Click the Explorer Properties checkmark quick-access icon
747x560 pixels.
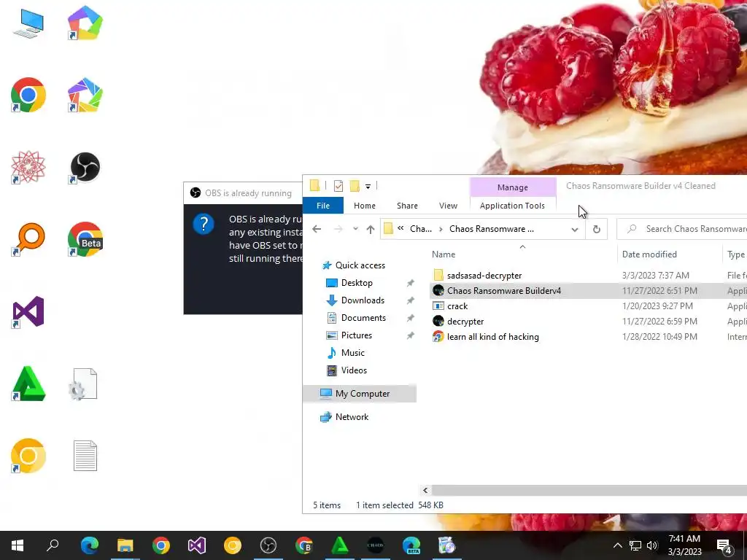pyautogui.click(x=338, y=186)
